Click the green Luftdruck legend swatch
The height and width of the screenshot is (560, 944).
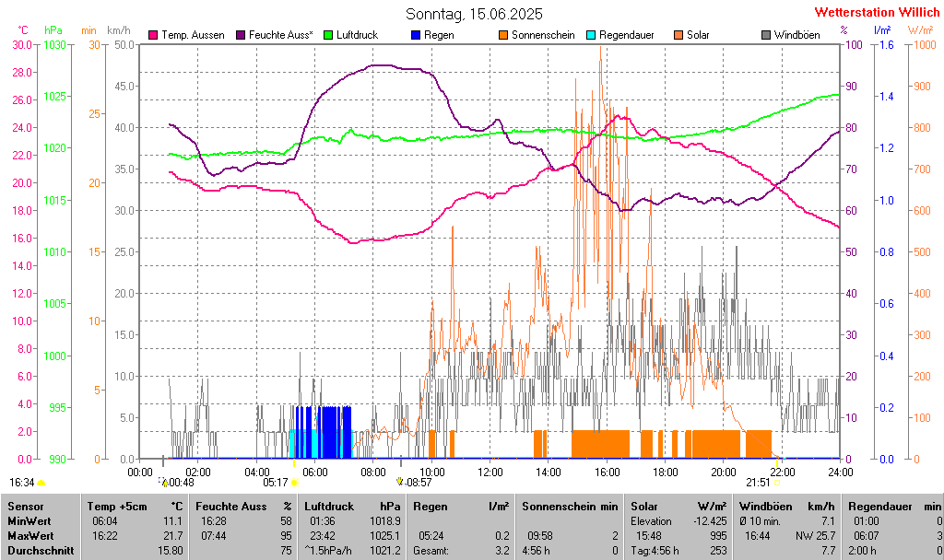[x=328, y=36]
